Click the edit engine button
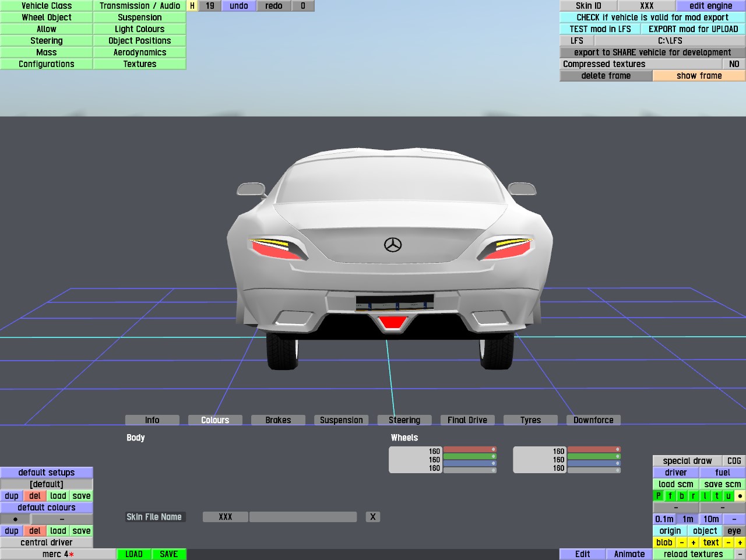The image size is (746, 560). pyautogui.click(x=711, y=6)
